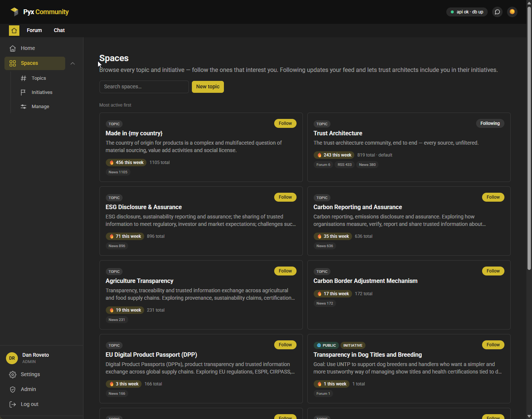
Task: Click the Forum 1 tag
Action: (x=323, y=394)
